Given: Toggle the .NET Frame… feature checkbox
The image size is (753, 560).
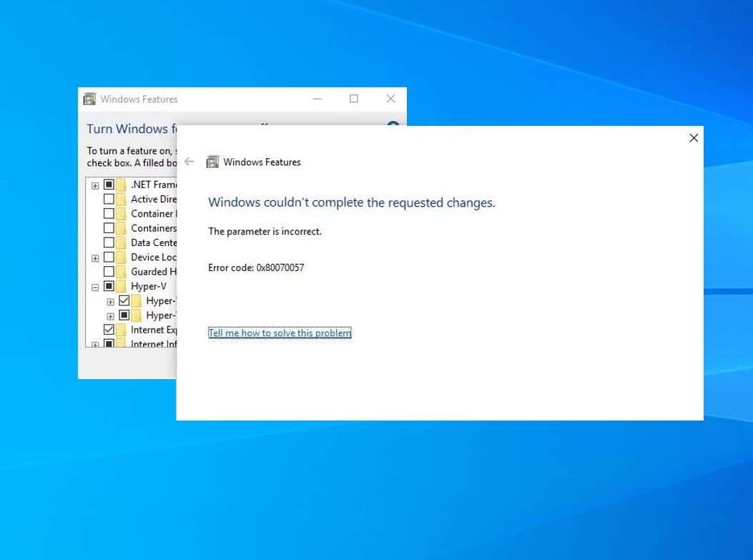Looking at the screenshot, I should (x=109, y=185).
